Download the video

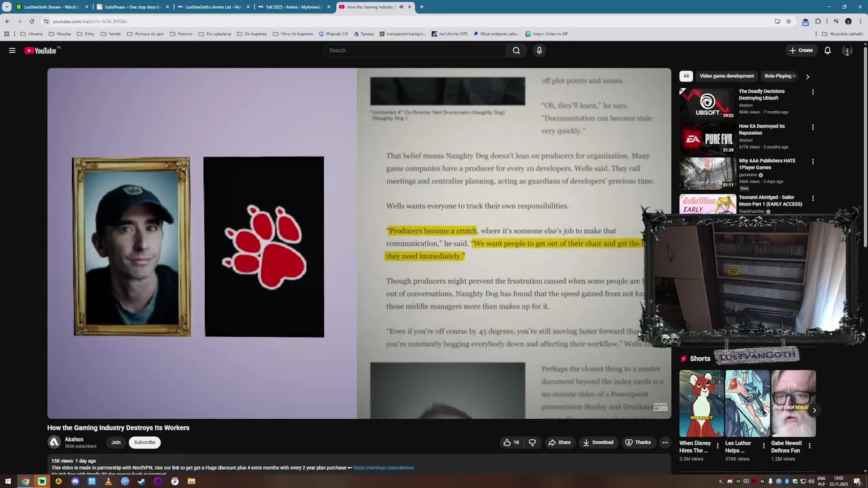coord(597,443)
